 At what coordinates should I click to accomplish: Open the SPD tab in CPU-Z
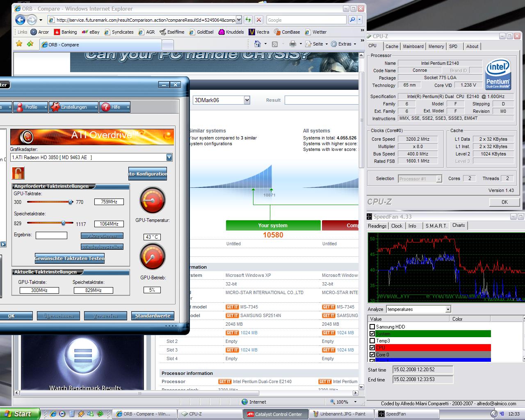(453, 46)
